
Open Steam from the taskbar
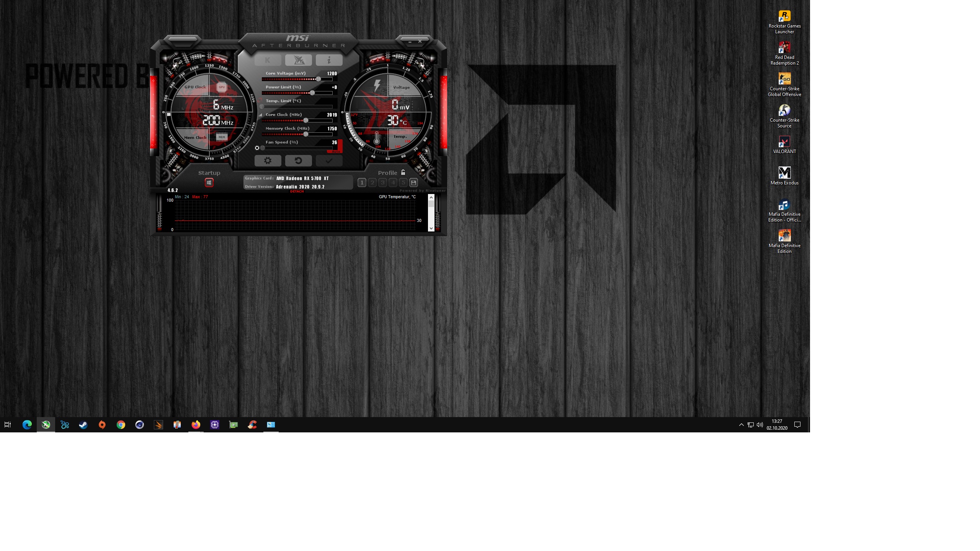(83, 425)
